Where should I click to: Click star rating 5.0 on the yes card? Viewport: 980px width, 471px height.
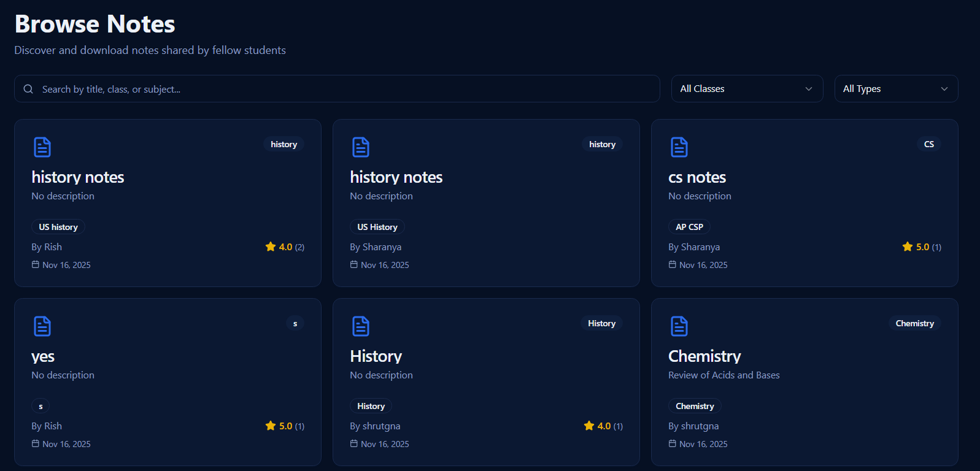pyautogui.click(x=285, y=426)
